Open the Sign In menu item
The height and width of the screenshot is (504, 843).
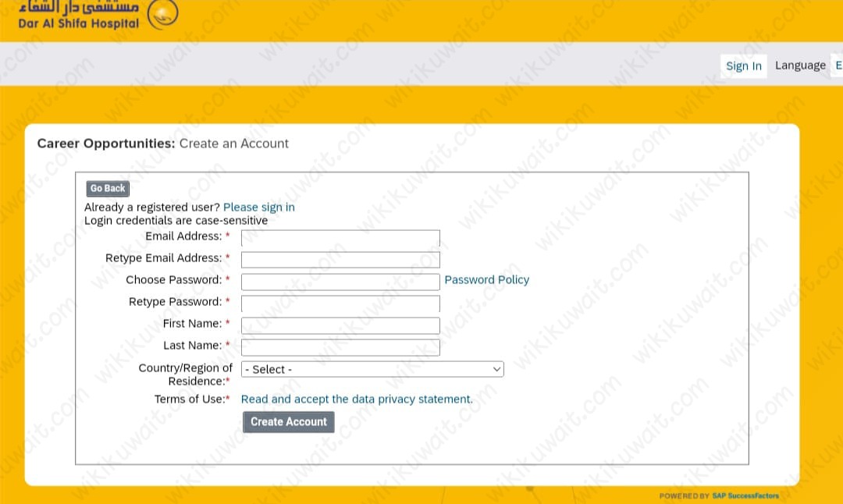(x=743, y=66)
